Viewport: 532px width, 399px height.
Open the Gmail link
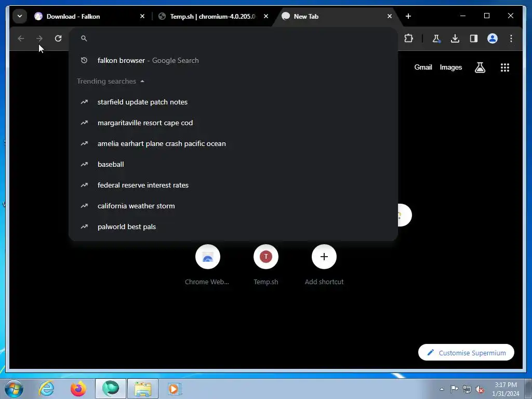[x=423, y=67]
